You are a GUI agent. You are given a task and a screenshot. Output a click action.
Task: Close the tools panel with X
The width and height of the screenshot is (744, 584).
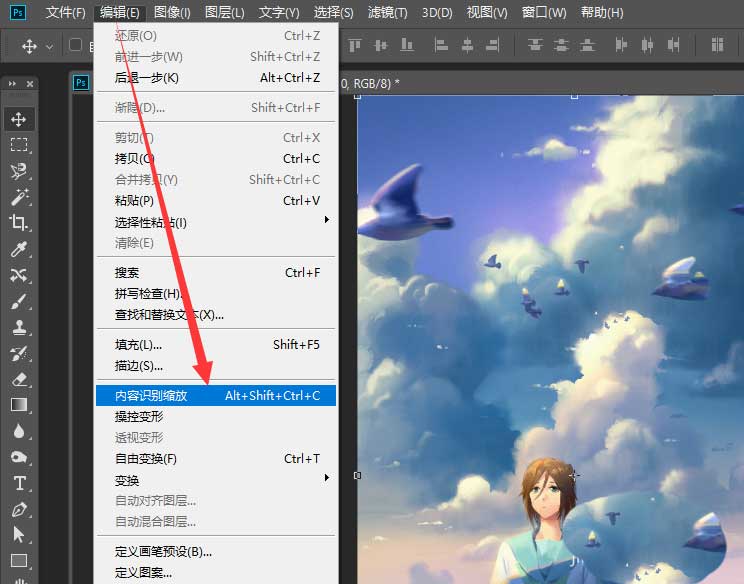coord(30,83)
